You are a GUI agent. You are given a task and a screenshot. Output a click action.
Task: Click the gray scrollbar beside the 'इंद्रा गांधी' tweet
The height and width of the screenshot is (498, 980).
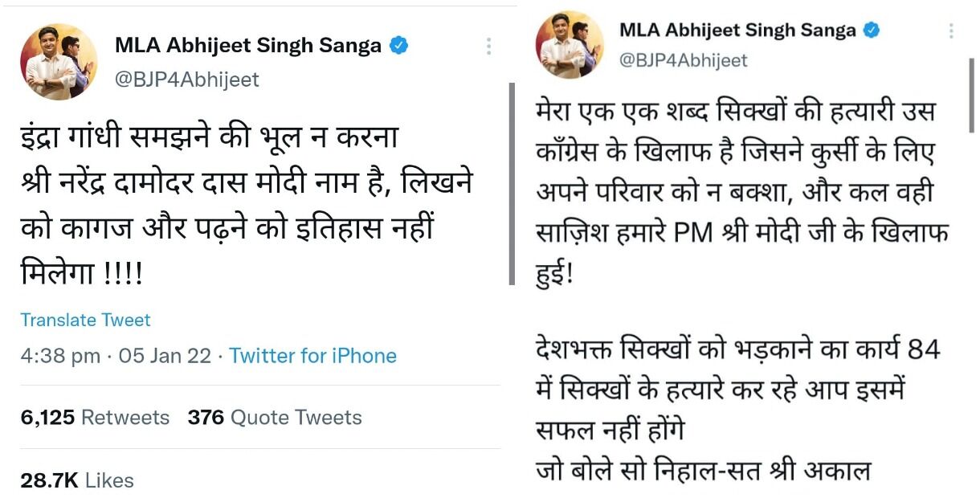coord(512,183)
